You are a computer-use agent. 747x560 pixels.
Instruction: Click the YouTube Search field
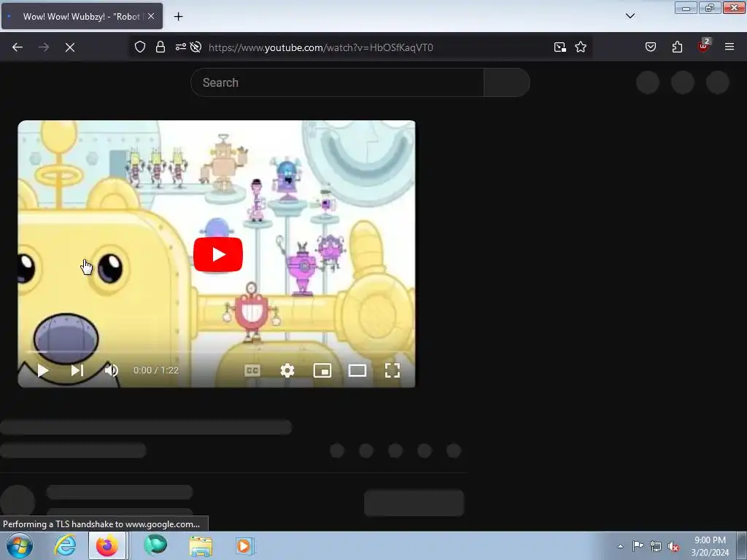pos(337,82)
